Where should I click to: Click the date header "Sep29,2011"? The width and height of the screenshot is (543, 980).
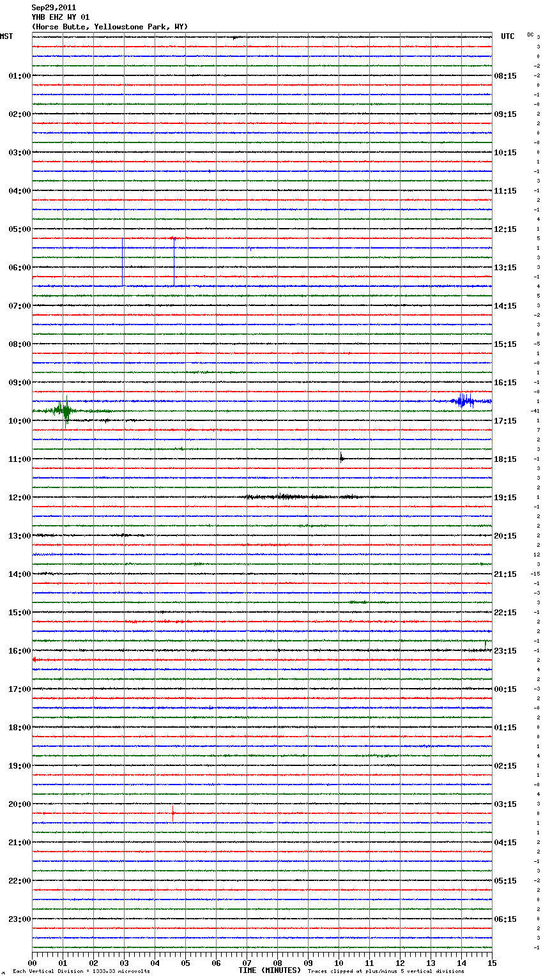(x=54, y=8)
